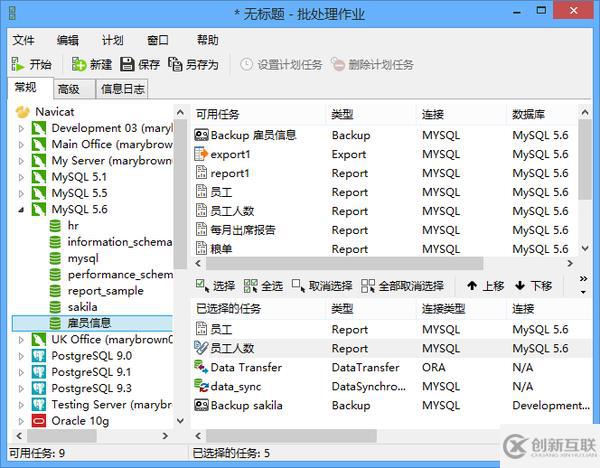Click the Data Transfer task icon
The width and height of the screenshot is (600, 468).
click(201, 367)
